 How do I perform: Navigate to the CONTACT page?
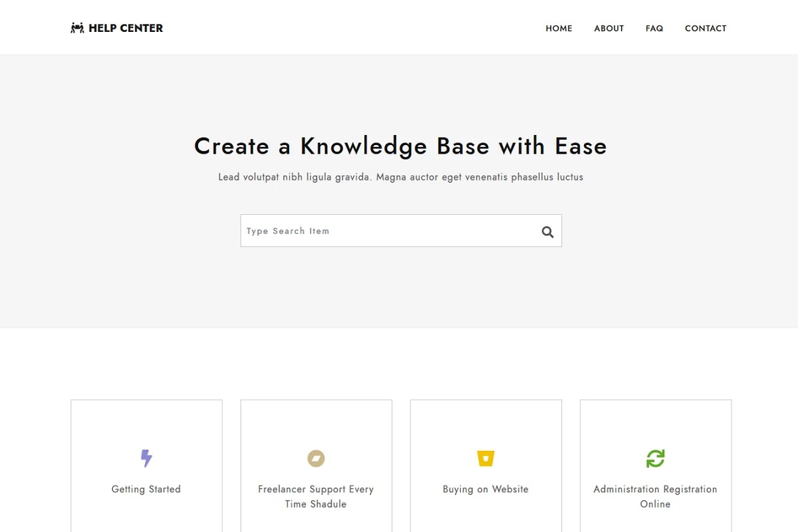(706, 29)
